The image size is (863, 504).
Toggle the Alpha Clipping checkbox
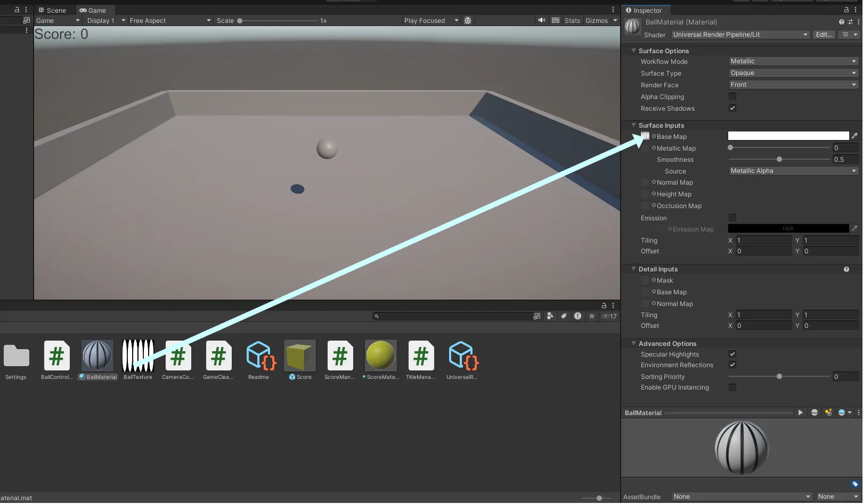click(x=732, y=96)
